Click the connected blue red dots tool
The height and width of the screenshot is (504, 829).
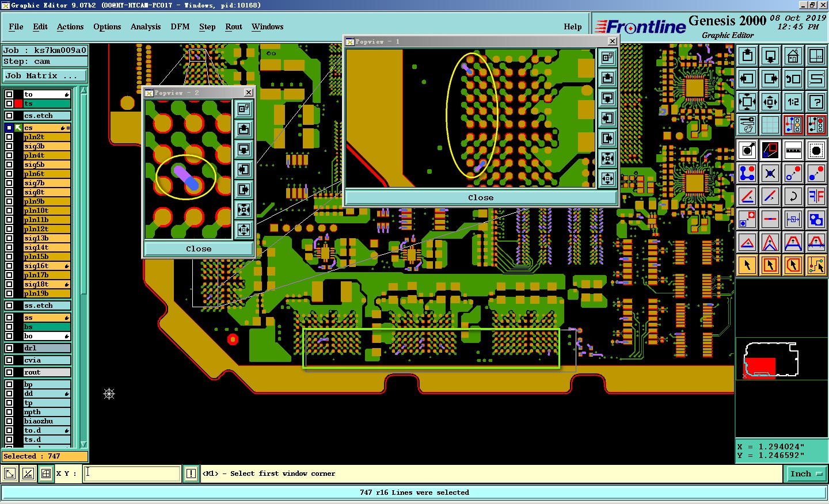pyautogui.click(x=747, y=173)
